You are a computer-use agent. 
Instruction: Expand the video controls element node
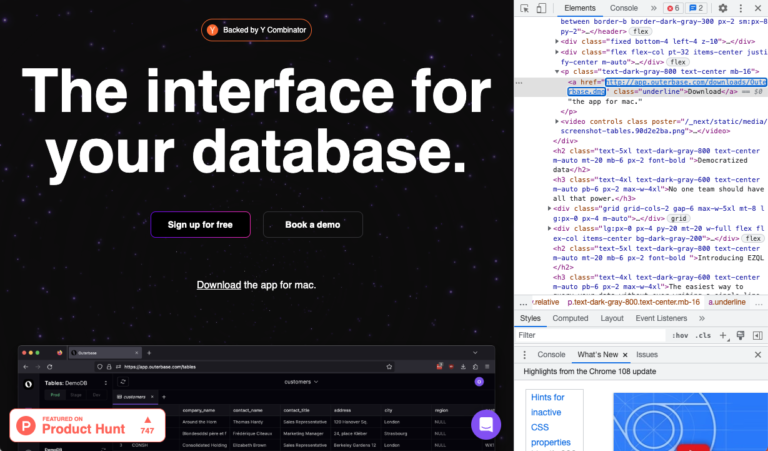point(558,121)
